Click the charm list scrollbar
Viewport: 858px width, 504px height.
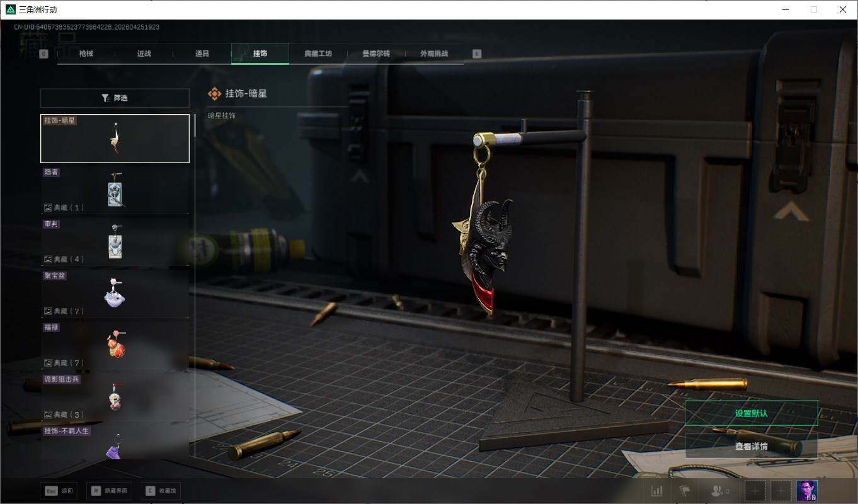pyautogui.click(x=195, y=126)
